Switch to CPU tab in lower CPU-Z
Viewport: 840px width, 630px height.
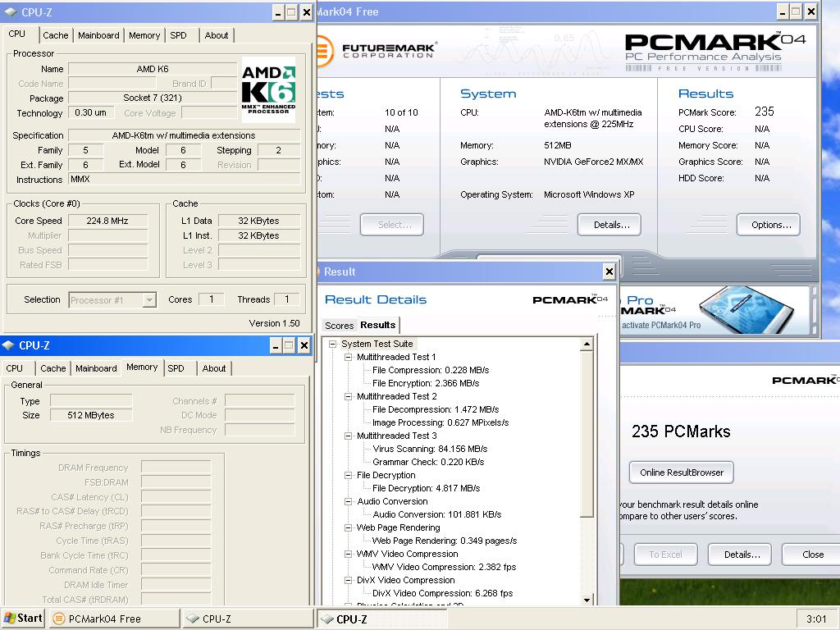[15, 368]
